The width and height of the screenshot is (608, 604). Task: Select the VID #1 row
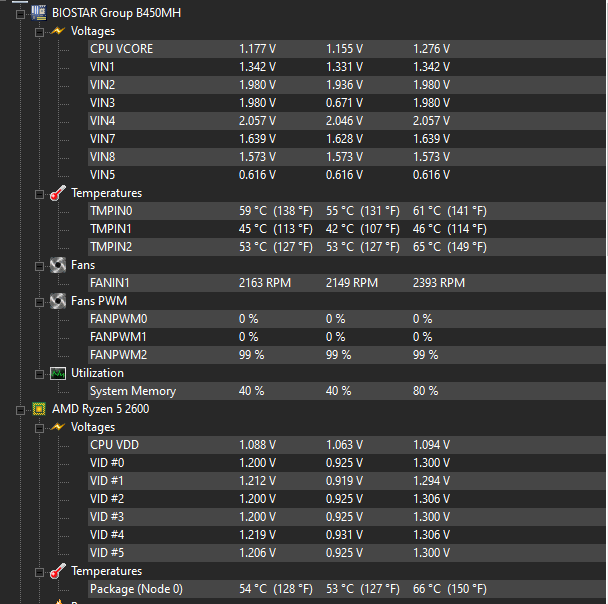(347, 481)
